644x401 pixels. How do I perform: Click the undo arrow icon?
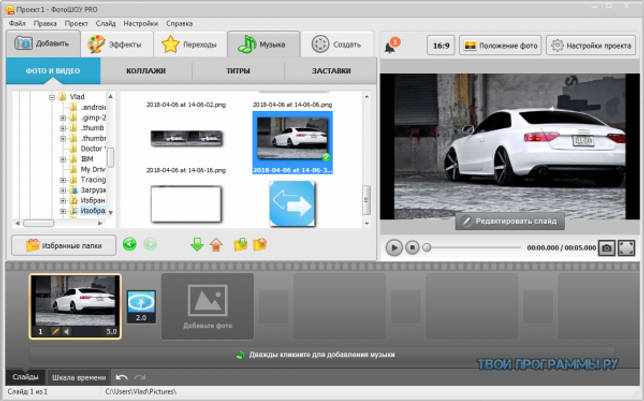coord(122,377)
